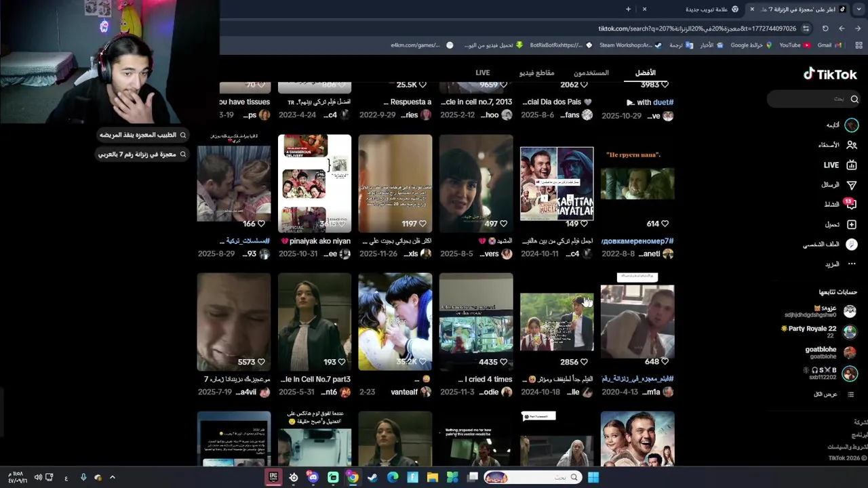
Task: Open the video thumbnail with 166 likes
Action: click(234, 183)
